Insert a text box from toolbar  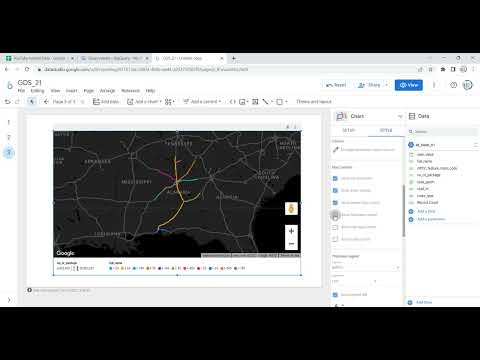tap(255, 102)
